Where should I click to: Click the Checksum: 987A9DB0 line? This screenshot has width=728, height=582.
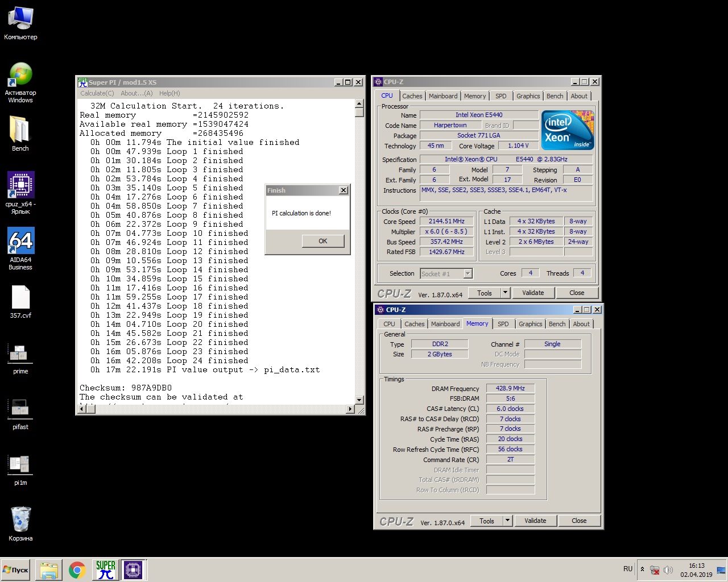click(126, 388)
